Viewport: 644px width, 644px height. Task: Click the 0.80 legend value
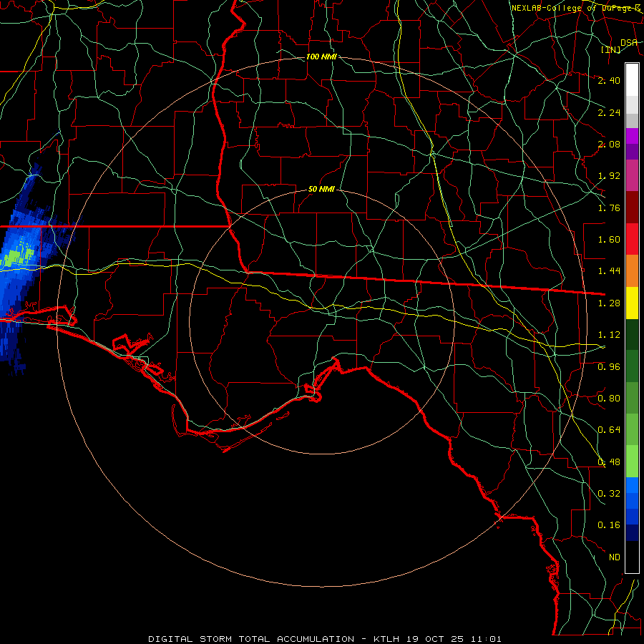(x=609, y=399)
